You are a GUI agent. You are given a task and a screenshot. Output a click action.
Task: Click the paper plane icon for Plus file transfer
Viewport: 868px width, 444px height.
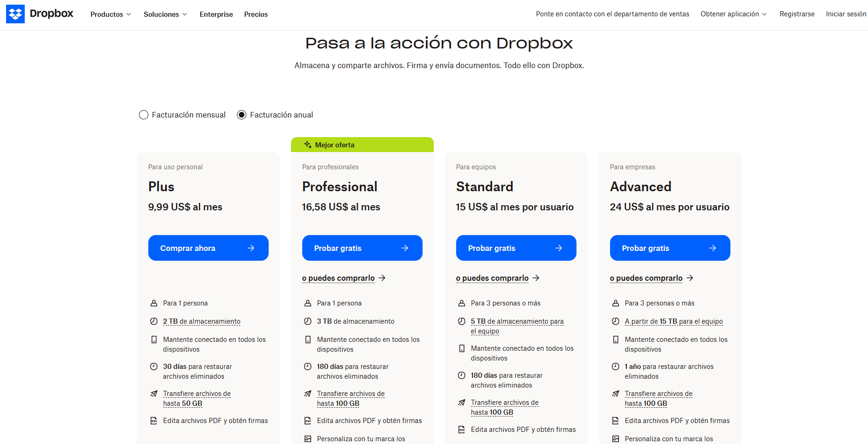(x=153, y=394)
